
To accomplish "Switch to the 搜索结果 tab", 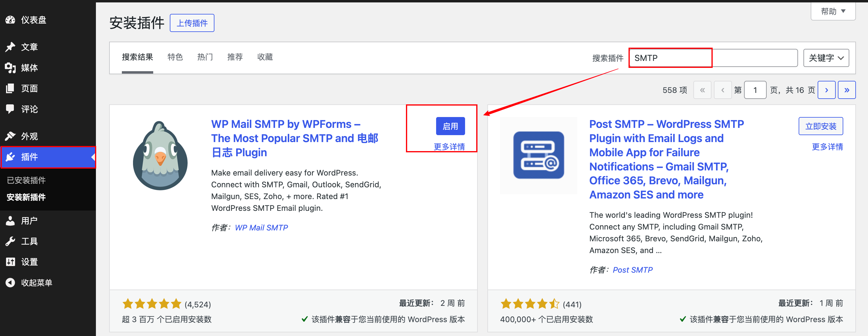I will click(138, 57).
